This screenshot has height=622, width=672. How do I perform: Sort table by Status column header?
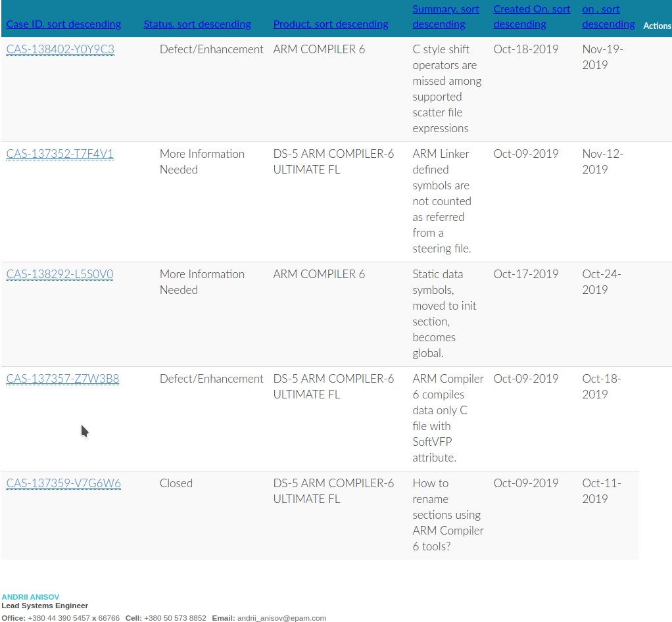[x=197, y=24]
